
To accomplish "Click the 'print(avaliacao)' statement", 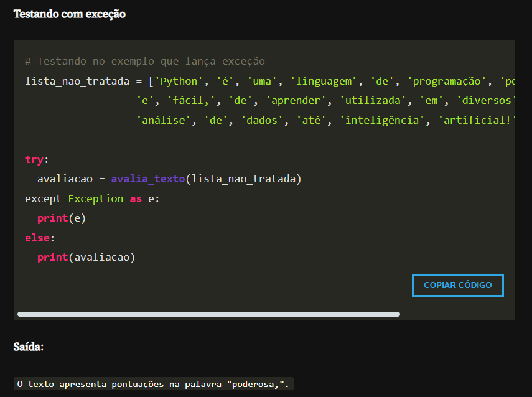I will click(x=86, y=257).
